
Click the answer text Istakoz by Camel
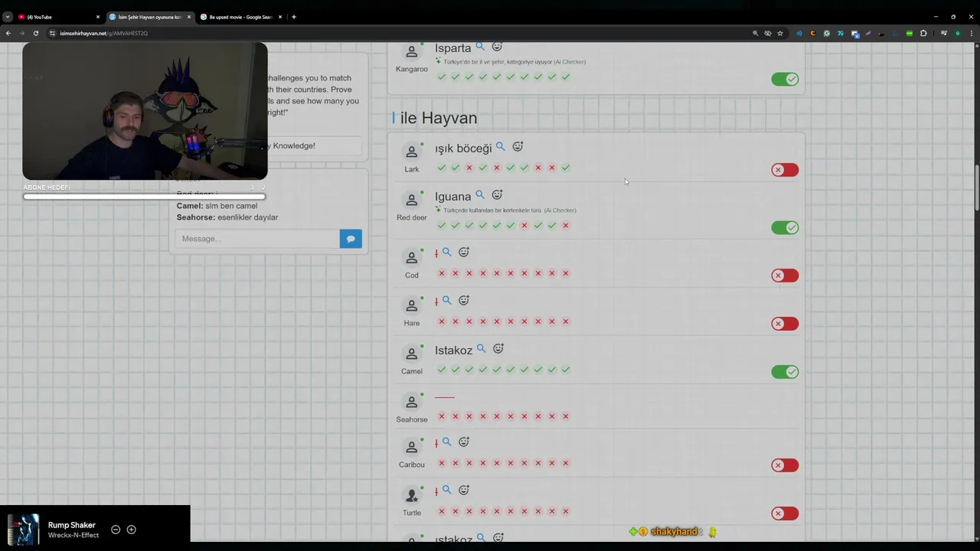453,350
